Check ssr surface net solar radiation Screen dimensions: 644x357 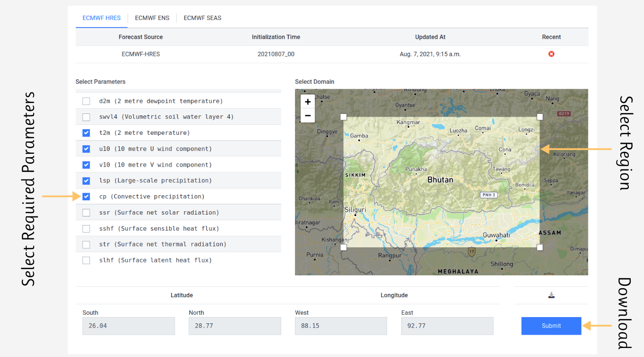point(86,213)
